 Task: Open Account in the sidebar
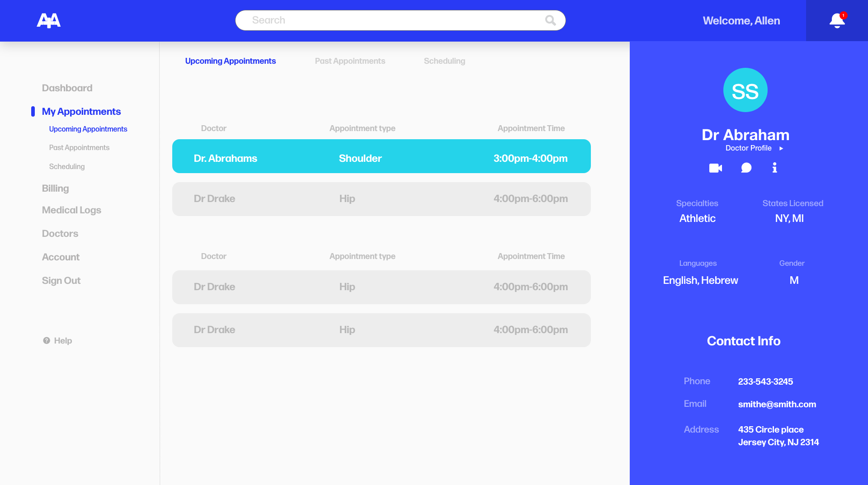pyautogui.click(x=61, y=257)
